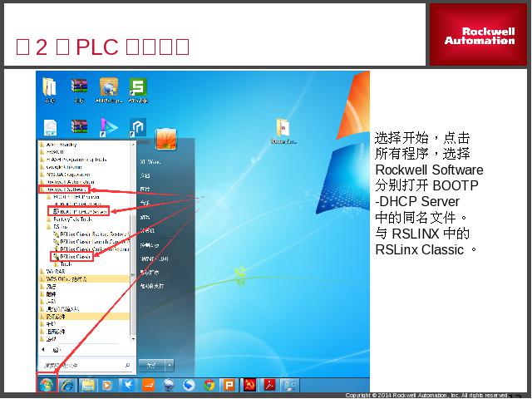This screenshot has width=532, height=399.
Task: Open 计算机 in Start menu right pane
Action: 148,231
